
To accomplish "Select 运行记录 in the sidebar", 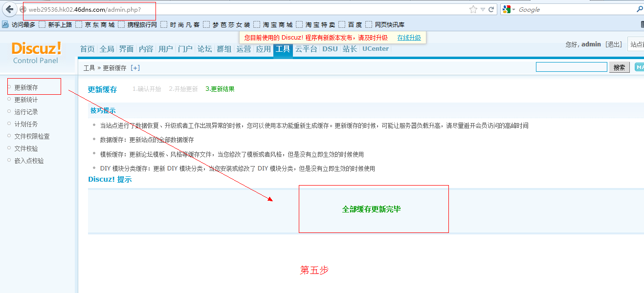I will click(26, 112).
